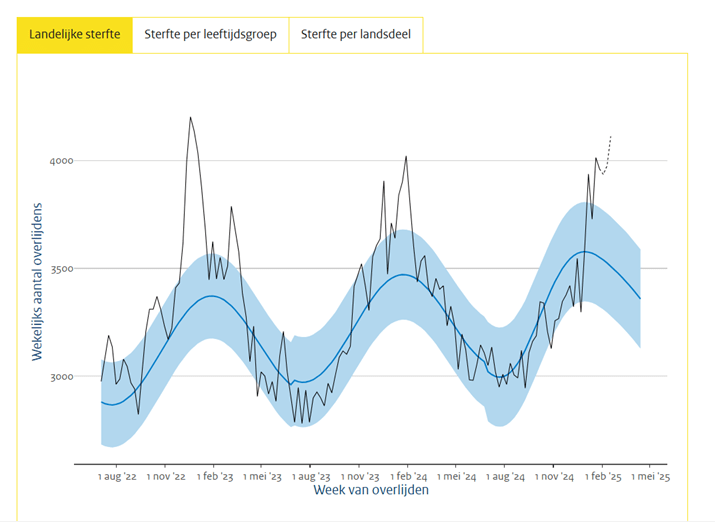Click the highest black peak above 4000
Screen dimensions: 715x522
pos(190,118)
